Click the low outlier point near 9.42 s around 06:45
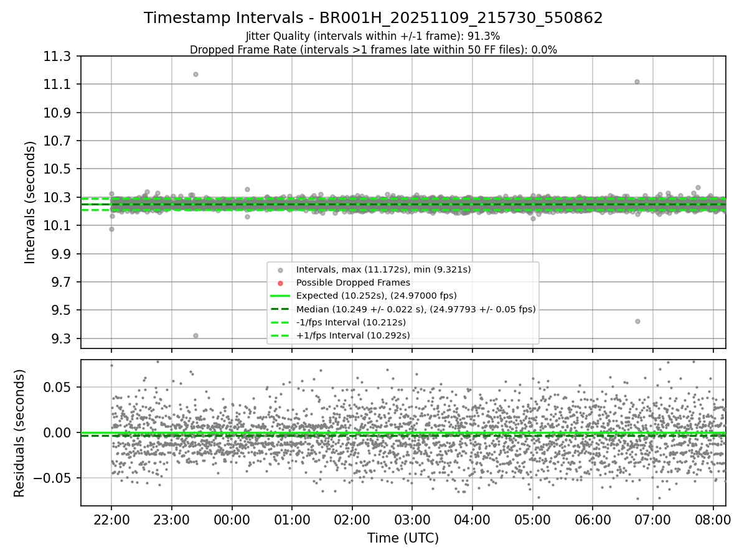747x560 pixels. (x=637, y=321)
